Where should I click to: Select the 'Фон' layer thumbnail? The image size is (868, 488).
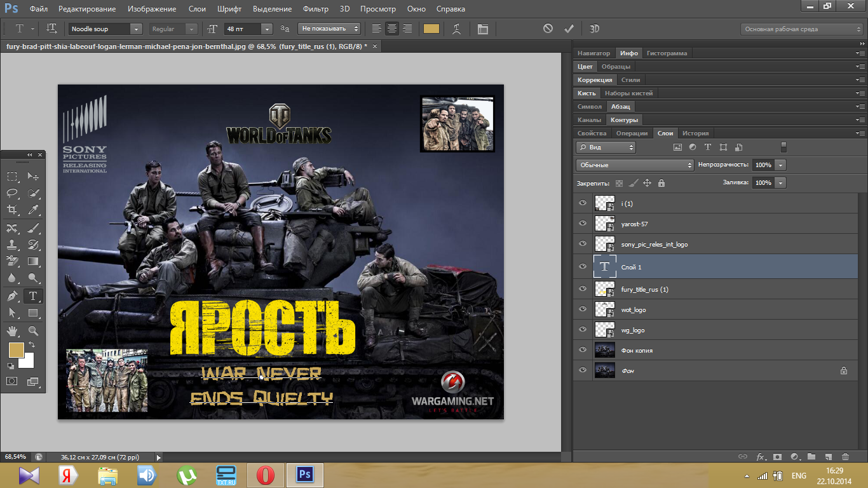(604, 370)
